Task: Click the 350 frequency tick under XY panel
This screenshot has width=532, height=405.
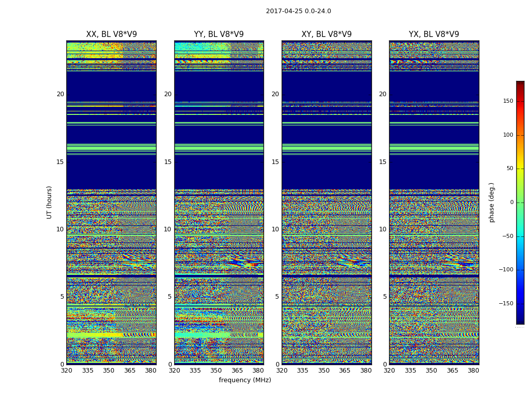Action: (324, 371)
